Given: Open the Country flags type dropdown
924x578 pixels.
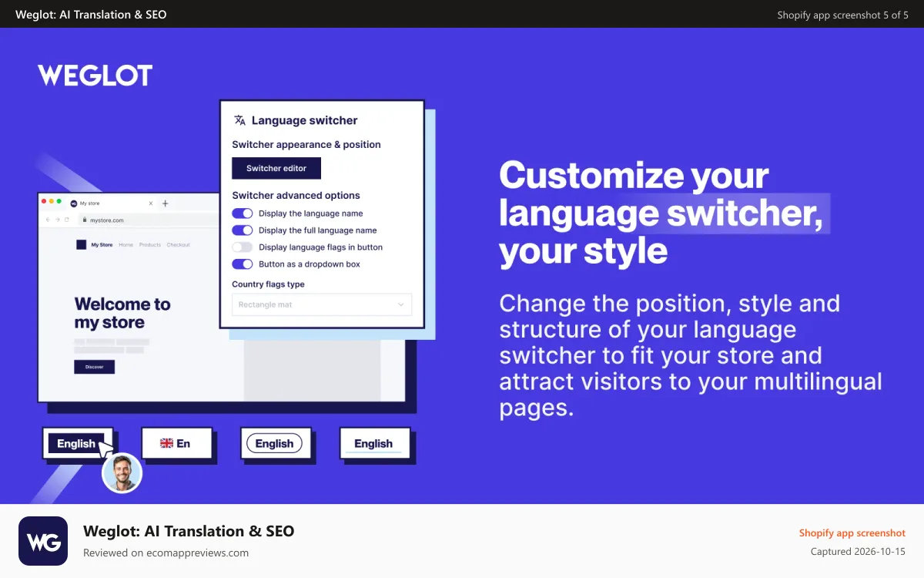Looking at the screenshot, I should click(322, 304).
